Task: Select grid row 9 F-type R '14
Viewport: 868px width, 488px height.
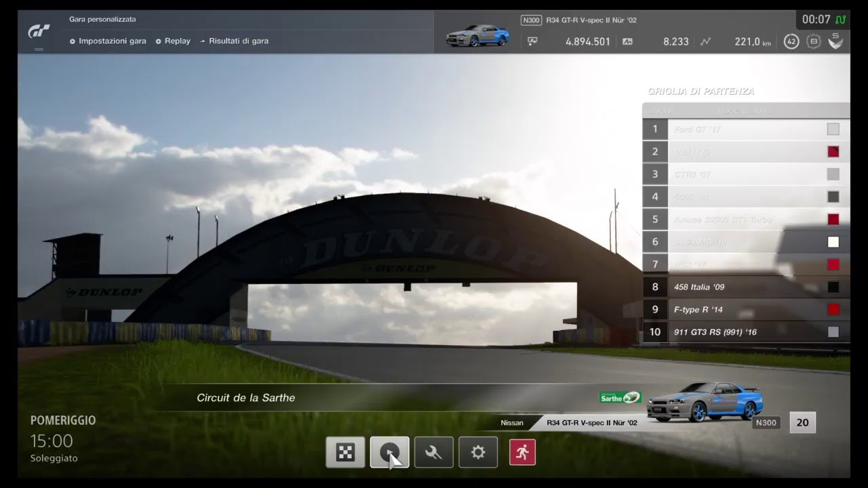Action: (x=746, y=310)
